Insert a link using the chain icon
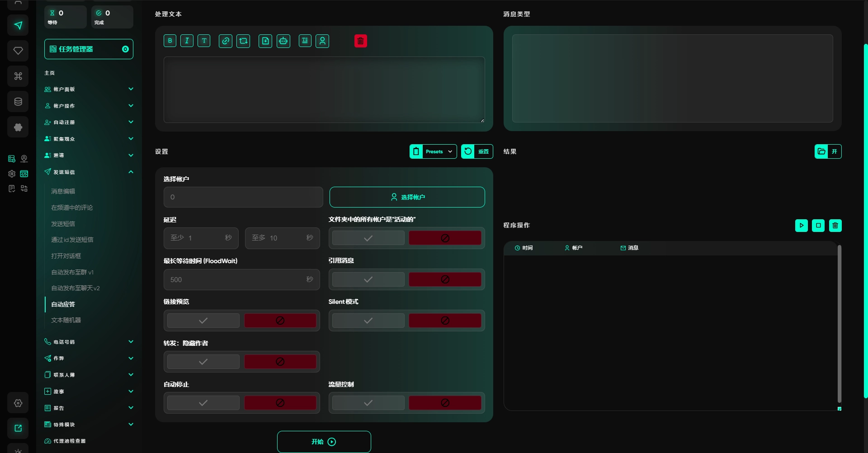Screen dimensions: 868x453 click(x=225, y=41)
